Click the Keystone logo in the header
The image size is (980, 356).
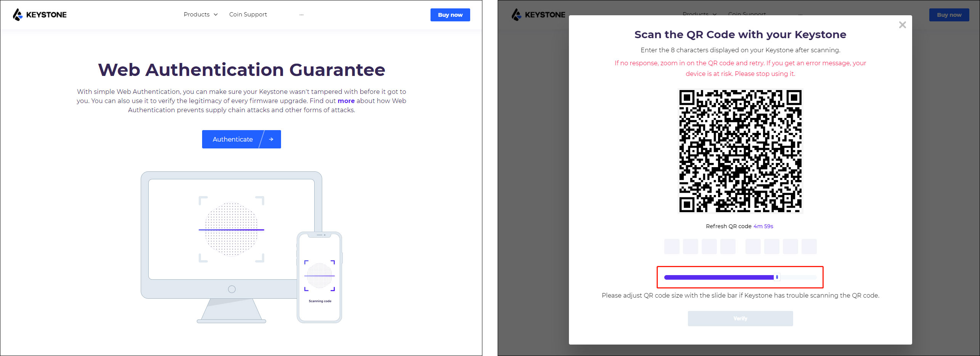39,14
